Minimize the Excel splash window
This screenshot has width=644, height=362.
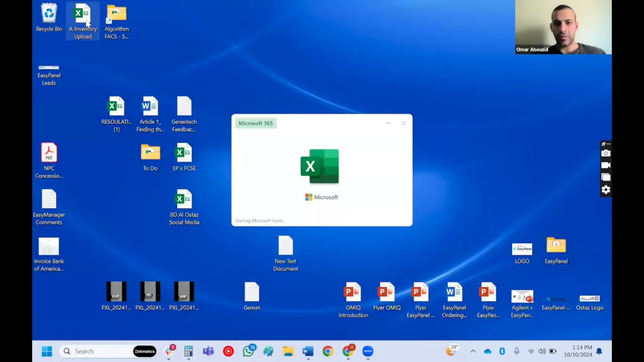pyautogui.click(x=388, y=123)
